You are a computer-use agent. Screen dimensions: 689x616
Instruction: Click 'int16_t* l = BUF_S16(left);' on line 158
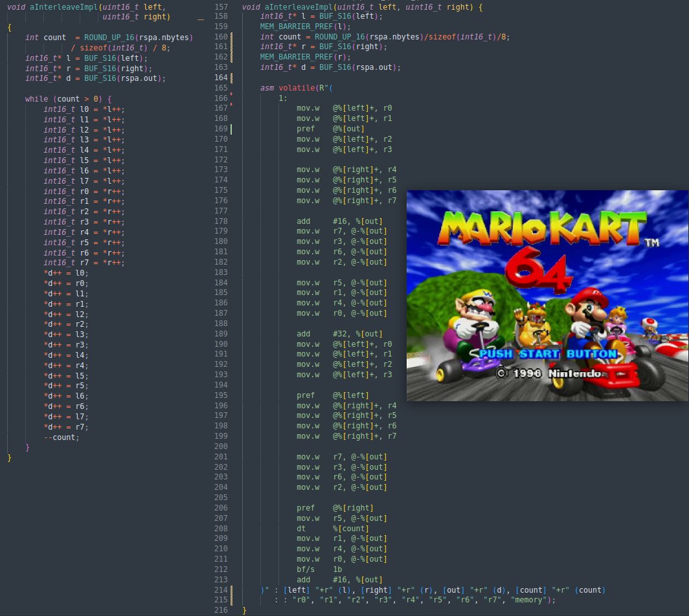point(321,16)
